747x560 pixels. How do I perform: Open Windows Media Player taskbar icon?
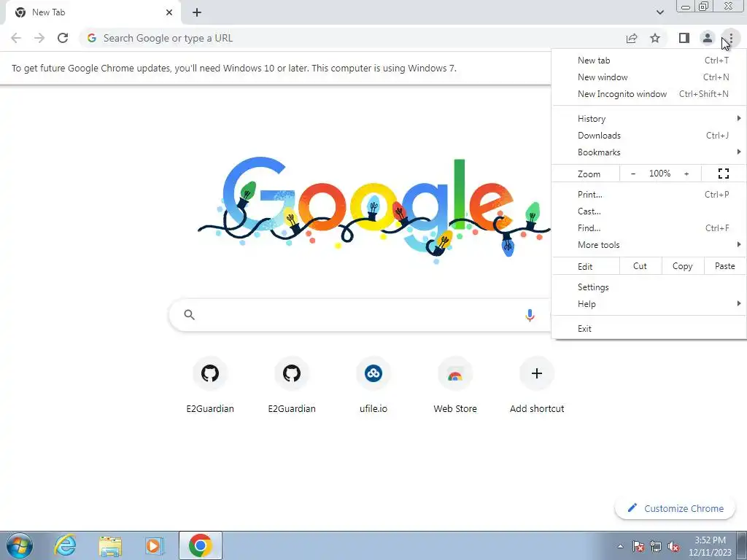point(155,545)
